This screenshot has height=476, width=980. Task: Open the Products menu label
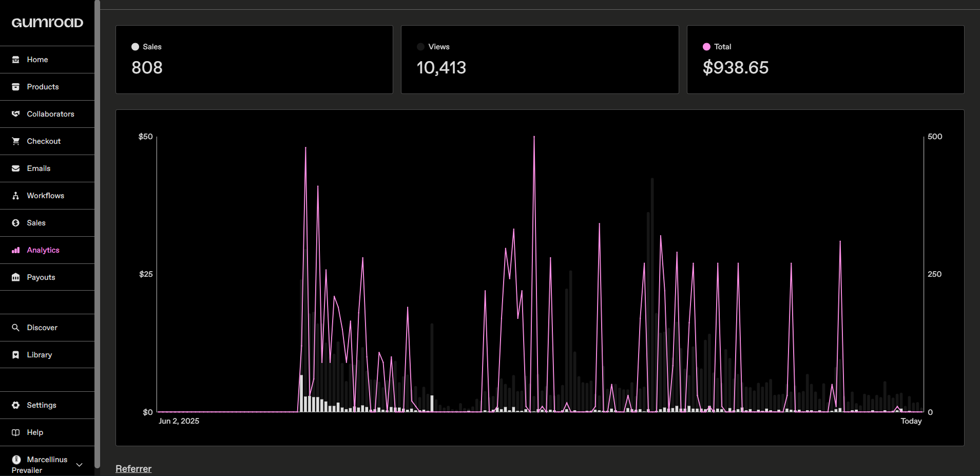43,87
